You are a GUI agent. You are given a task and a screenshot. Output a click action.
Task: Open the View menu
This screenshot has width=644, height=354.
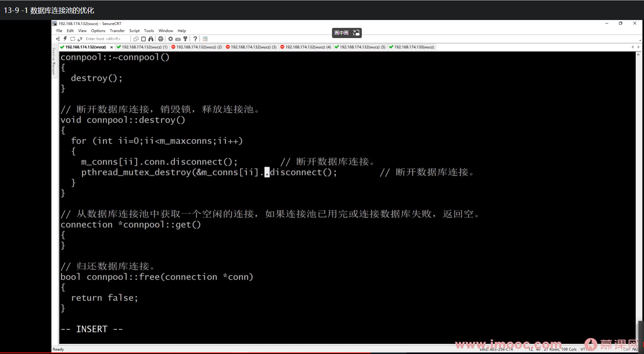point(82,31)
